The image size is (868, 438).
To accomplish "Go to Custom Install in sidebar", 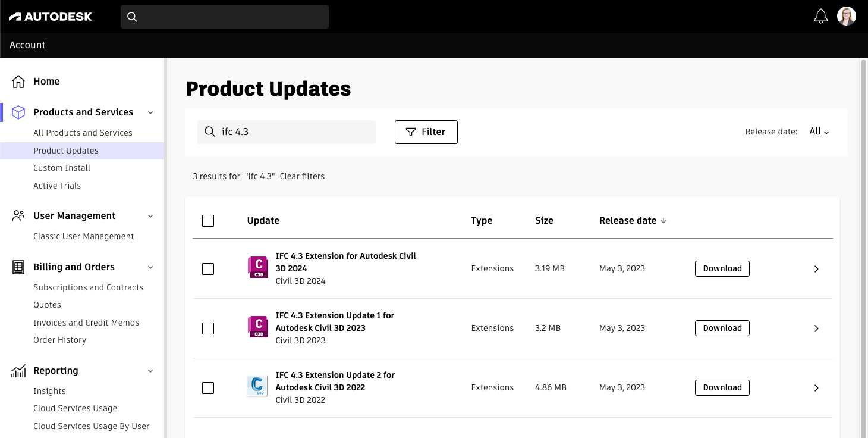I will tap(62, 168).
